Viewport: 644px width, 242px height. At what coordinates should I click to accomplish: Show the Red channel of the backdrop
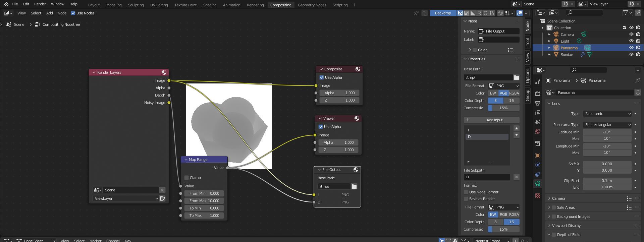tap(479, 13)
